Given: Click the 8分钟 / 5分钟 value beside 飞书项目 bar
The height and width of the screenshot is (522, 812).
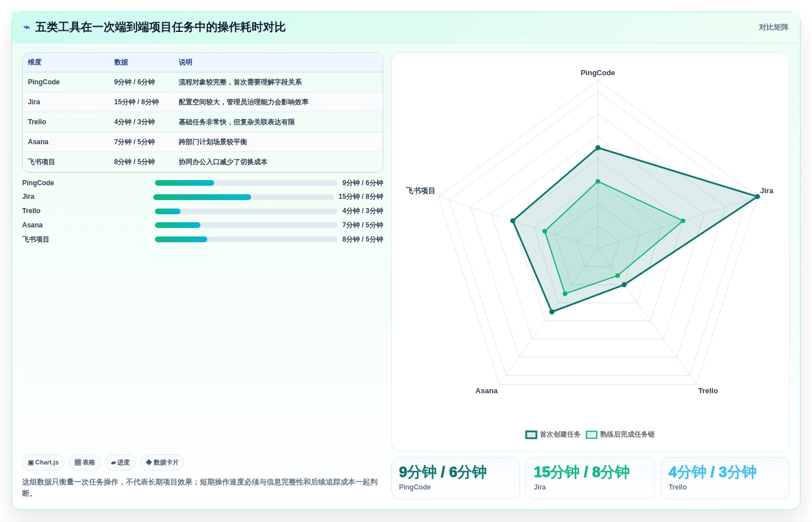Looking at the screenshot, I should [x=363, y=239].
